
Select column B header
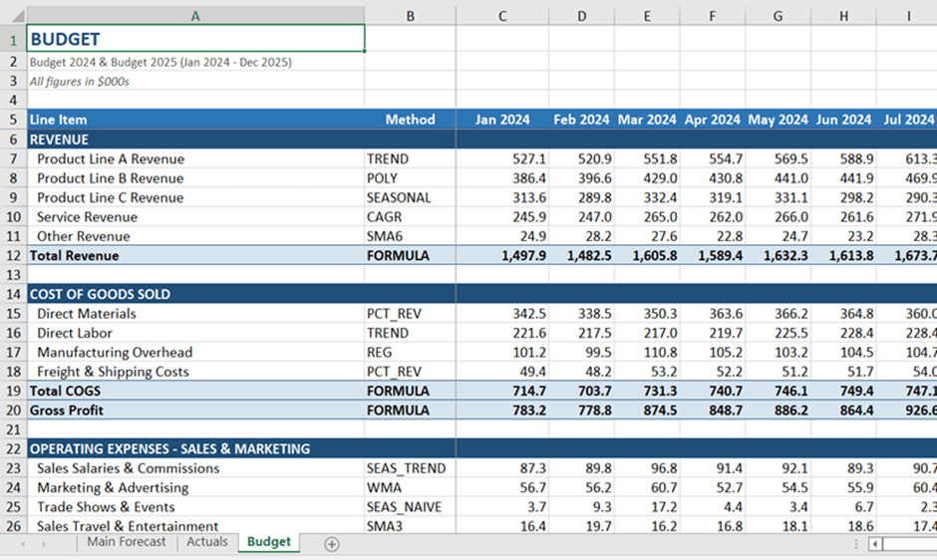tap(410, 16)
